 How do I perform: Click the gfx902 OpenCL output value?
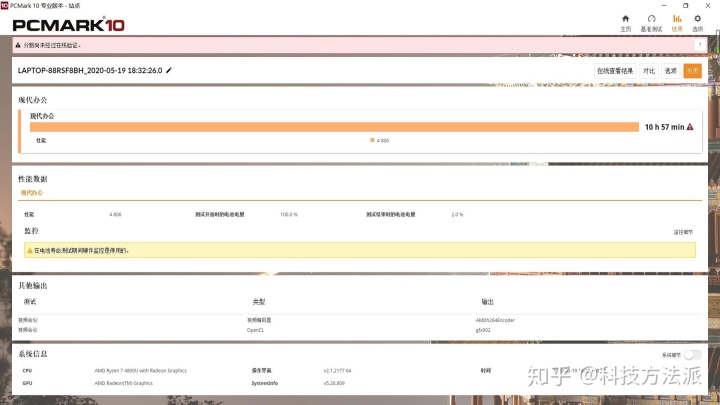coord(483,330)
